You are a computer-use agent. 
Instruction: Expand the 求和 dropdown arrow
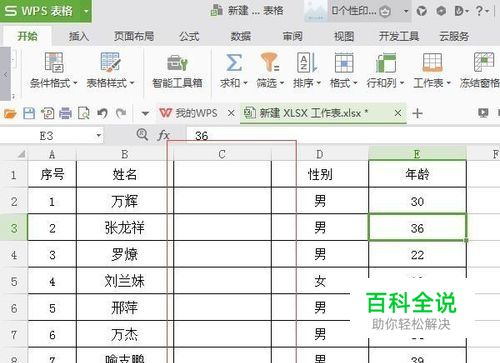coord(245,83)
